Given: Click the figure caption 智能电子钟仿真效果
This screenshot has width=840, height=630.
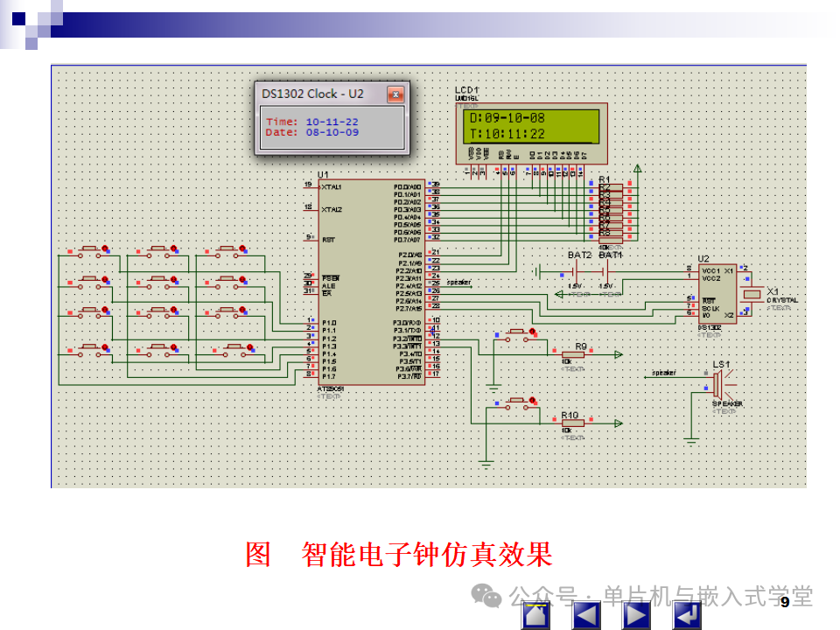Looking at the screenshot, I should click(x=426, y=555).
